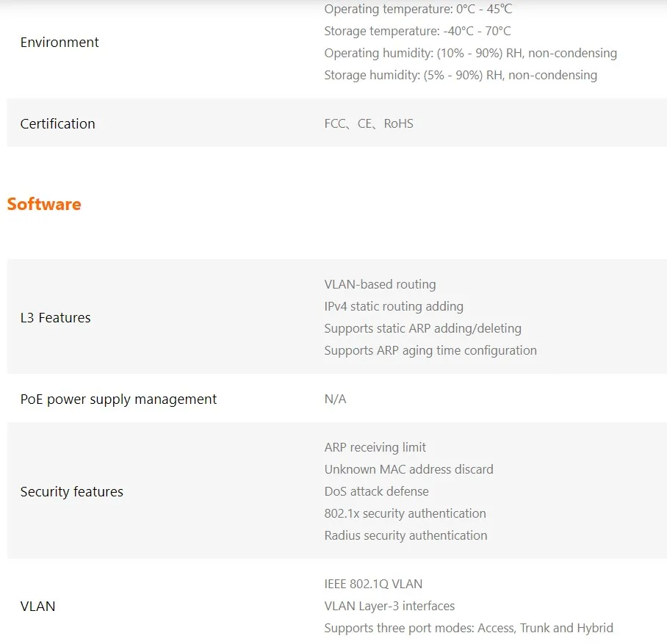667x644 pixels.
Task: Click the Storage humidity line
Action: pyautogui.click(x=461, y=76)
